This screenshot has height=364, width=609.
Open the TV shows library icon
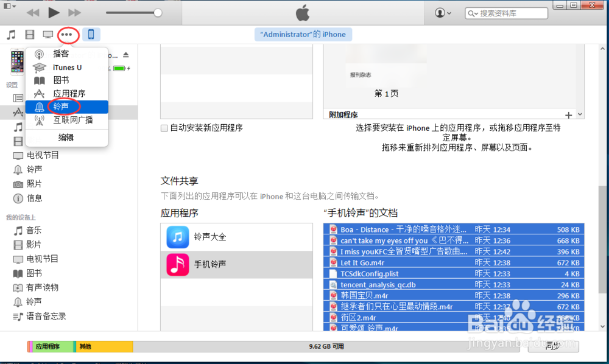tap(48, 35)
